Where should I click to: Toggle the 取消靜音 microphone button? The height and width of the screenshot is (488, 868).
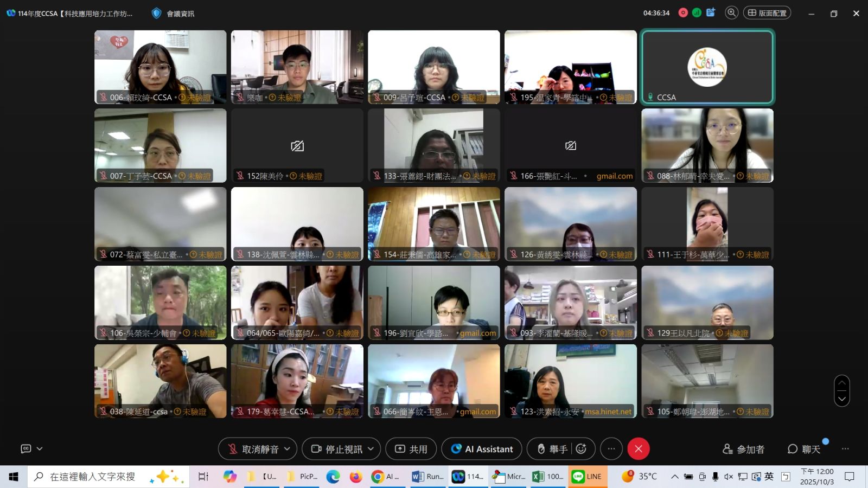coord(253,449)
